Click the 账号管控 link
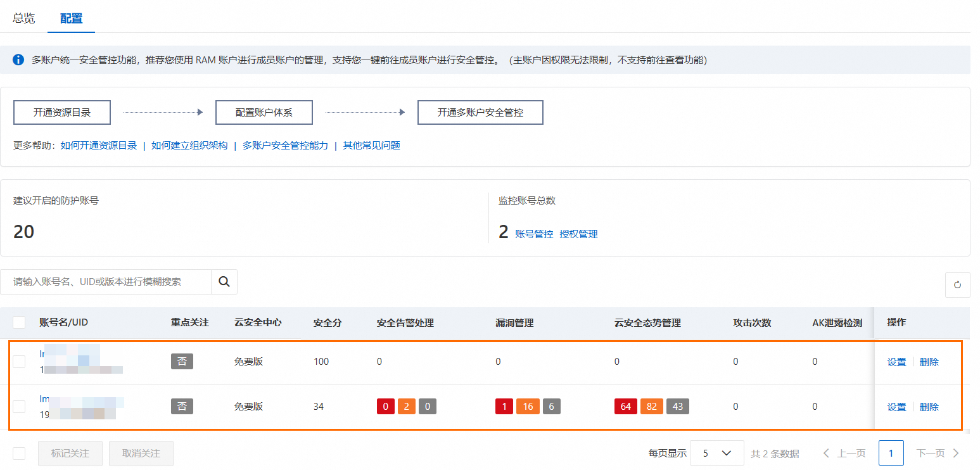This screenshot has width=980, height=470. [534, 234]
